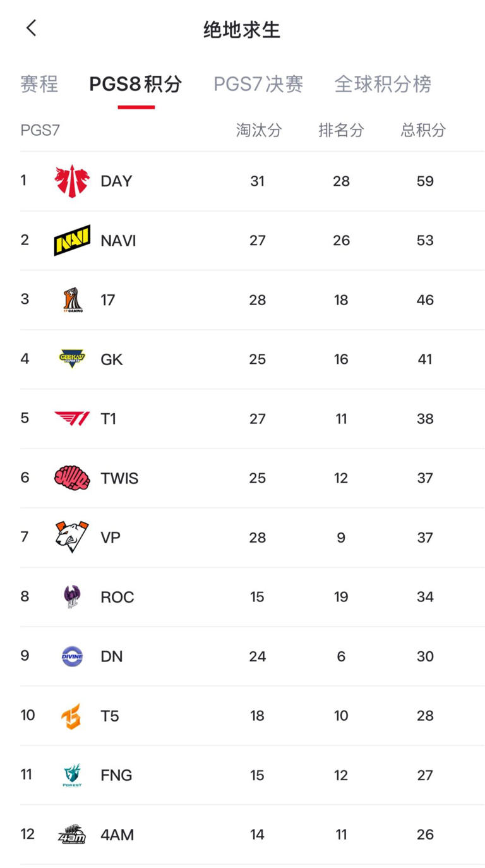Click the 排名分 column header
This screenshot has height=868, width=485.
(x=341, y=130)
